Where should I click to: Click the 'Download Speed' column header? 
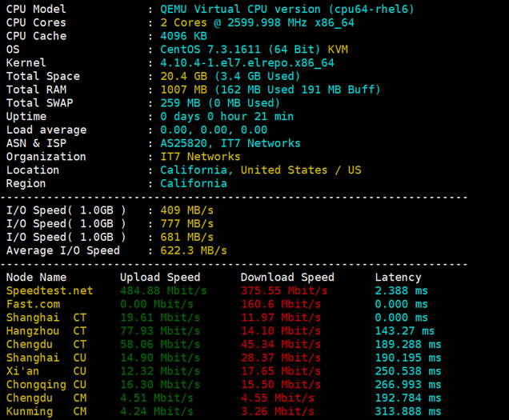(x=287, y=277)
